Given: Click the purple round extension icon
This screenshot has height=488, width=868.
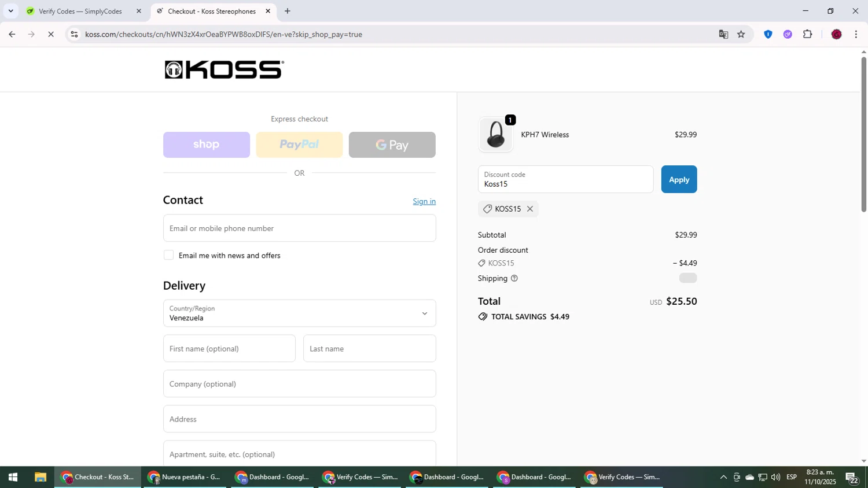Looking at the screenshot, I should click(x=788, y=34).
